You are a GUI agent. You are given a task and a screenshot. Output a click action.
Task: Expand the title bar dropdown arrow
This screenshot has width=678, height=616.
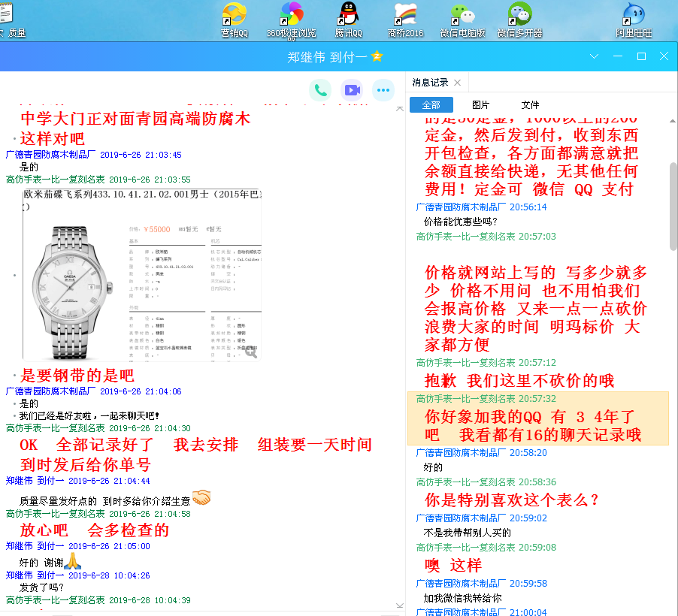(594, 56)
